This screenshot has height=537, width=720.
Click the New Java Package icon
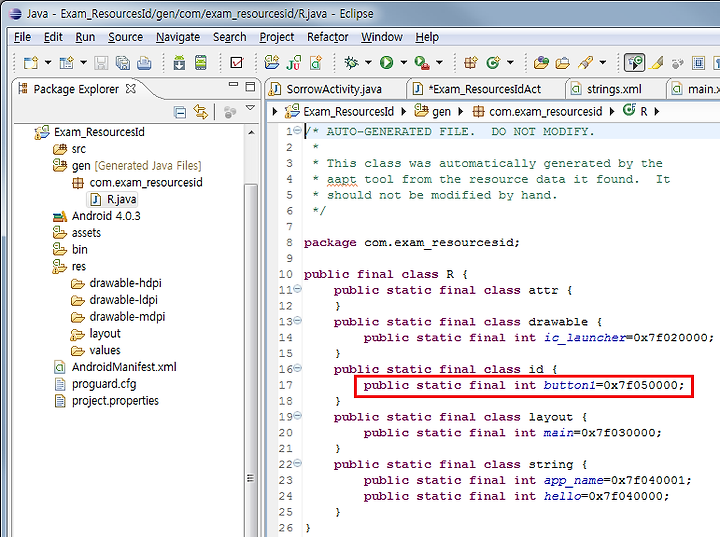tap(471, 62)
